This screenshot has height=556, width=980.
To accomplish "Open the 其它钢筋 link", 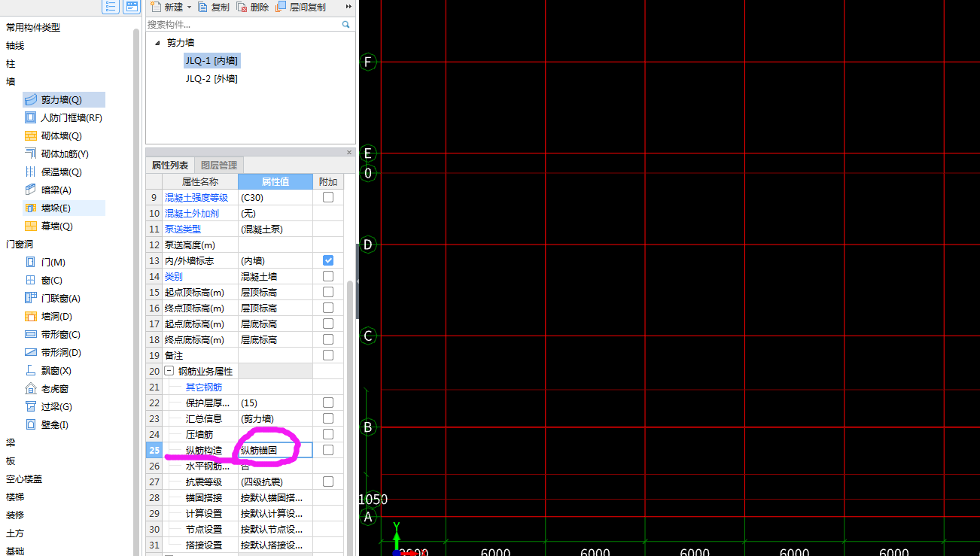I will [x=204, y=387].
